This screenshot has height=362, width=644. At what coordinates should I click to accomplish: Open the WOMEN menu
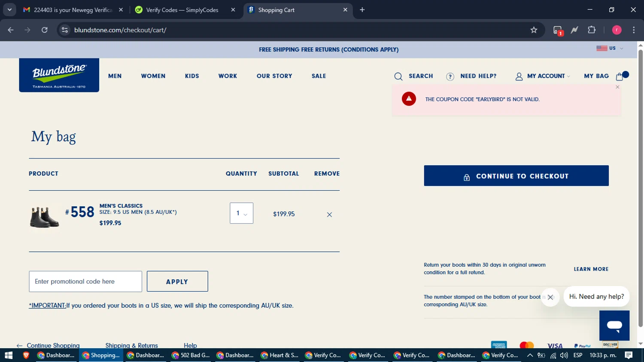pos(153,76)
